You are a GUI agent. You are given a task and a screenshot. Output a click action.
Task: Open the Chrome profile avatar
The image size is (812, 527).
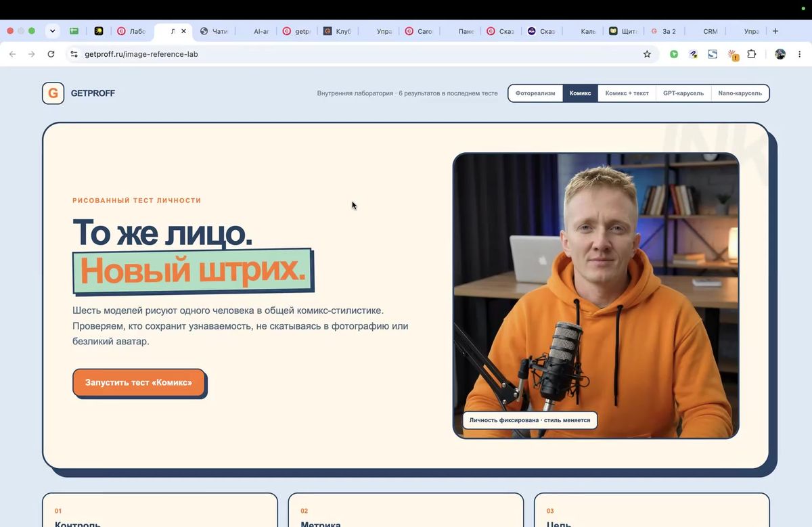[780, 54]
